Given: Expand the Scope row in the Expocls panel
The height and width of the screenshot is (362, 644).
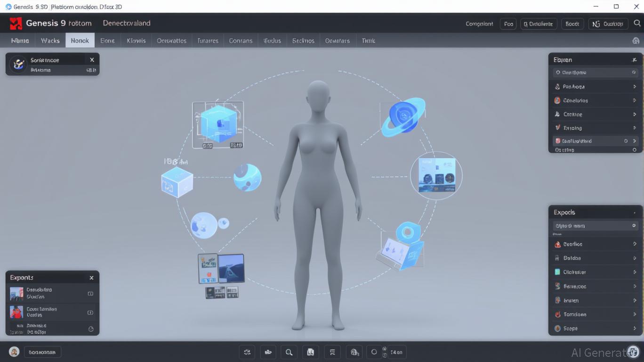Looking at the screenshot, I should coord(635,329).
